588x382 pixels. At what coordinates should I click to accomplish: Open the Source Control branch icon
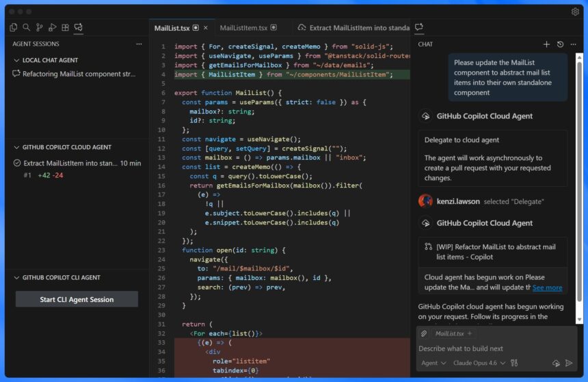[x=40, y=27]
